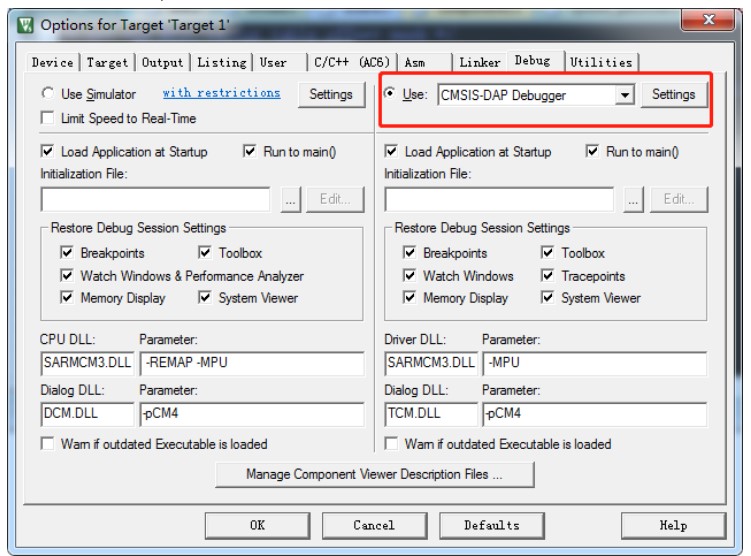Select the CMSIS-DAP Debugger combo box
751x556 pixels.
(536, 95)
